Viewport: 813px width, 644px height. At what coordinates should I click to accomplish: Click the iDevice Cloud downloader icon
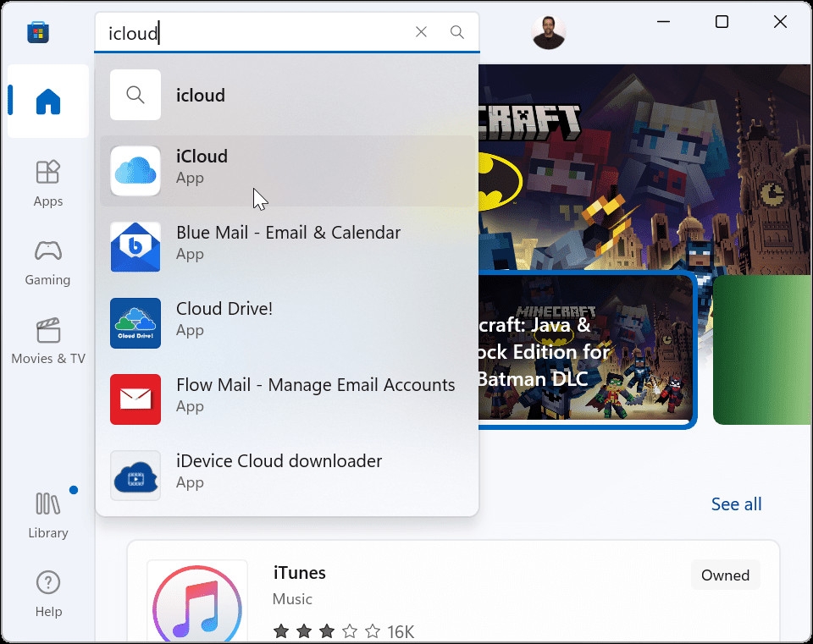tap(135, 476)
